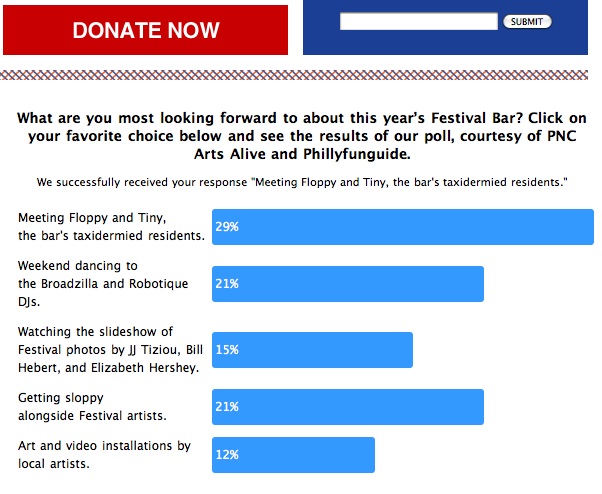Choose the Art and video installations option text
The image size is (602, 494).
104,454
